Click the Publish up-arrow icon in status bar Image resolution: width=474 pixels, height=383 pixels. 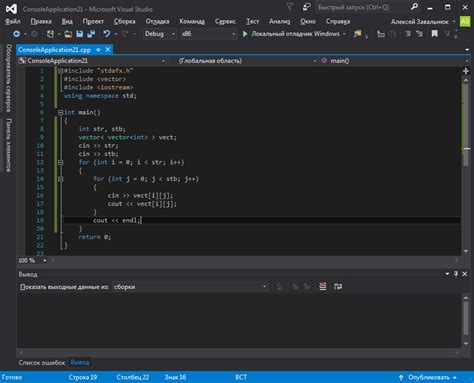click(401, 377)
